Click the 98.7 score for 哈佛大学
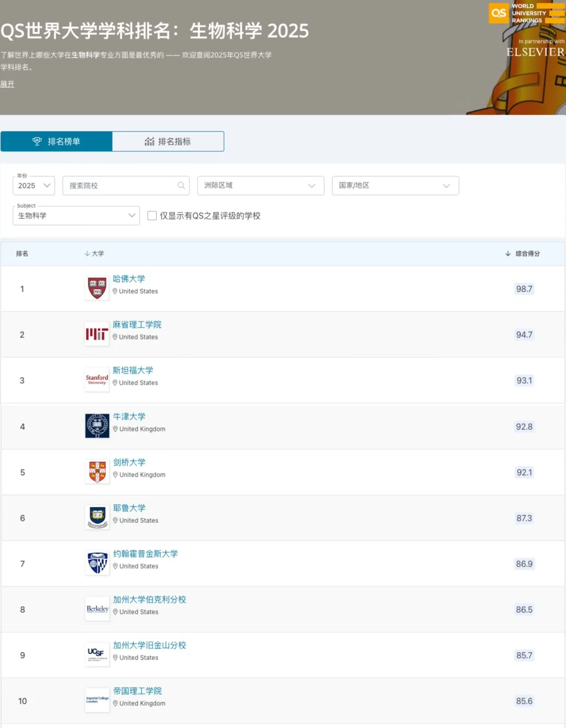This screenshot has height=728, width=566. (x=524, y=289)
